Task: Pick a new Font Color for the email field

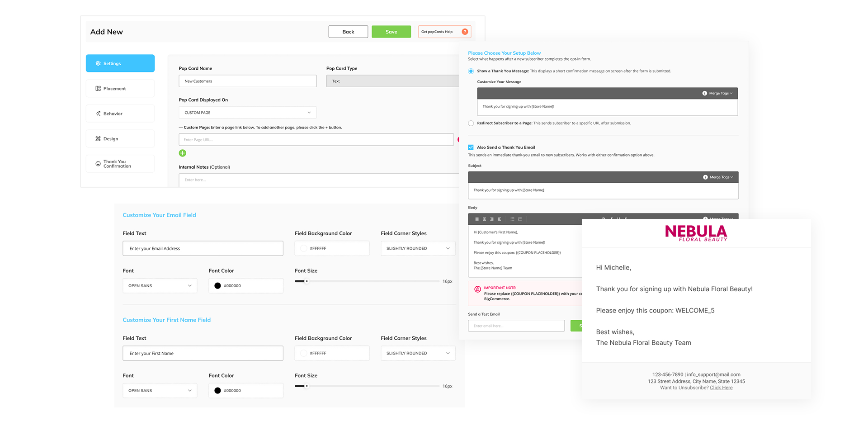Action: pos(217,285)
